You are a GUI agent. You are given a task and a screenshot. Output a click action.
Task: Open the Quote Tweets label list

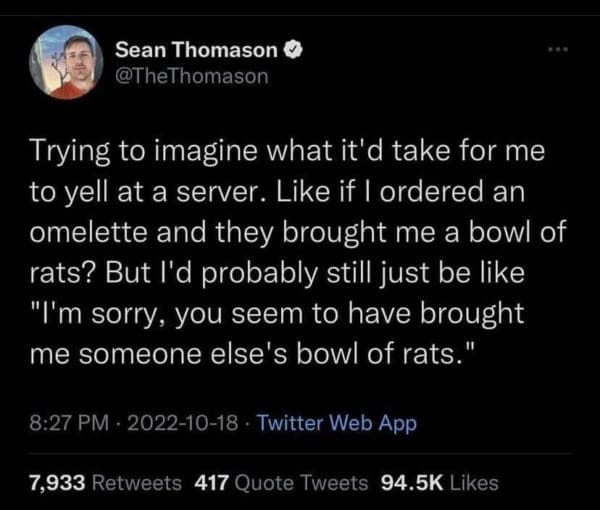(x=304, y=482)
